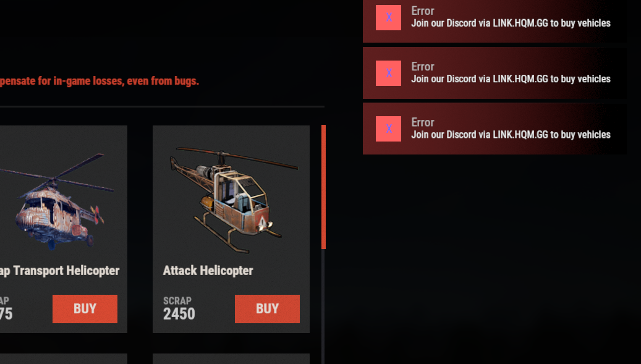
Task: Click the red vehicle list scrollbar thumb
Action: (323, 187)
